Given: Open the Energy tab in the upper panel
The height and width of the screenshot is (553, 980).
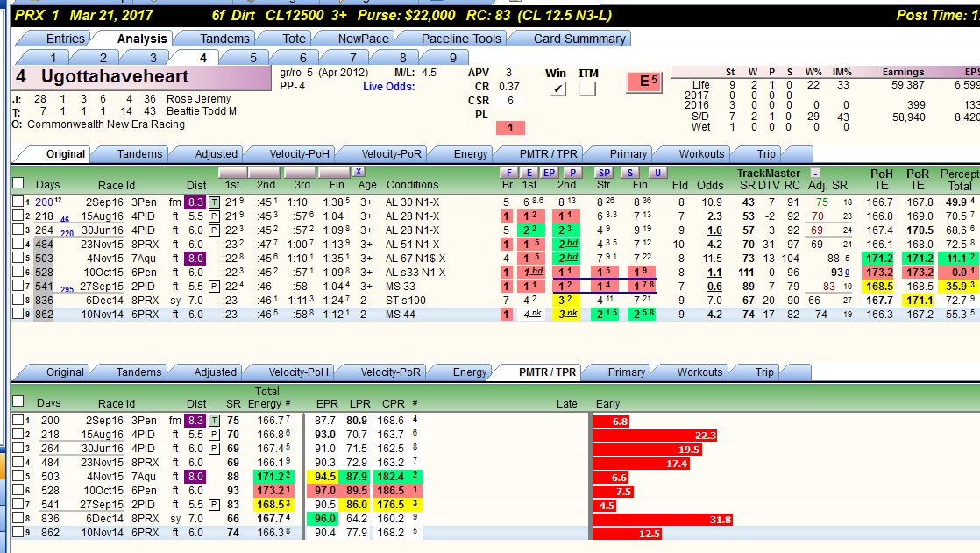Looking at the screenshot, I should tap(471, 153).
